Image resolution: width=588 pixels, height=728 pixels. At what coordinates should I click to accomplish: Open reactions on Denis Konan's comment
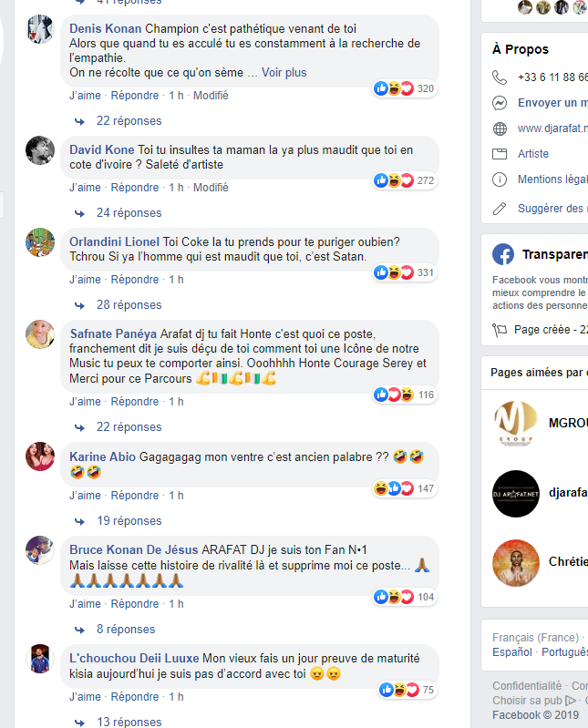[405, 88]
